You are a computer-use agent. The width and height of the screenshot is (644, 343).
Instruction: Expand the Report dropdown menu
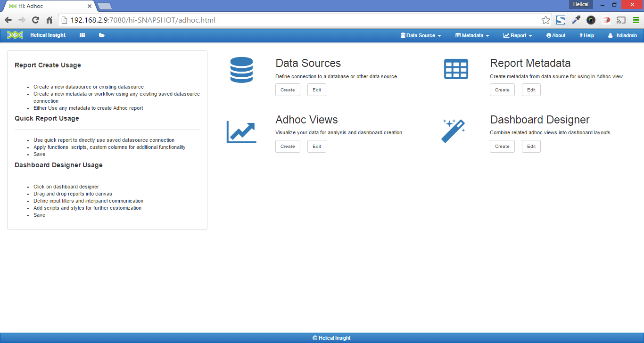(518, 35)
